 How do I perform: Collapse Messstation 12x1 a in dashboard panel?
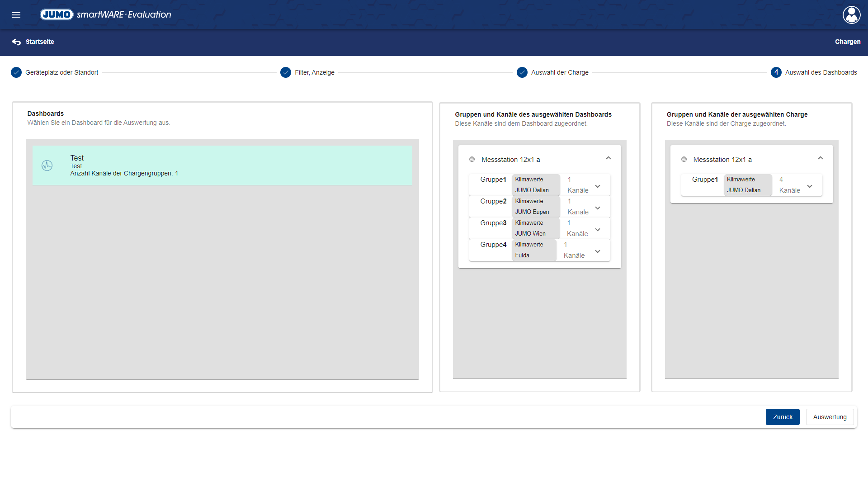(609, 158)
